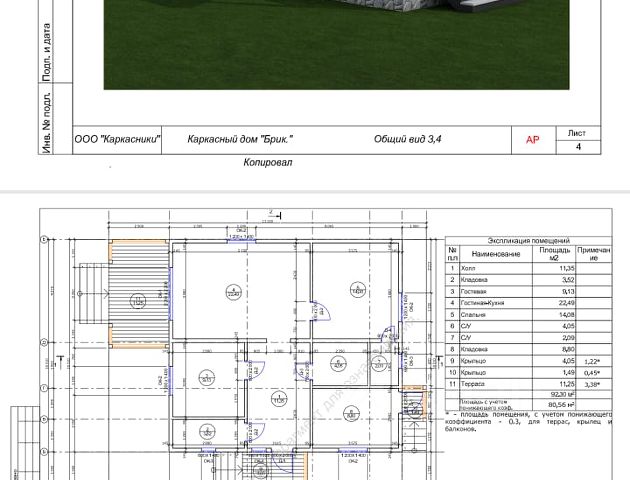This screenshot has width=630, height=480.
Task: Select the Холл row name
Action: coord(468,268)
